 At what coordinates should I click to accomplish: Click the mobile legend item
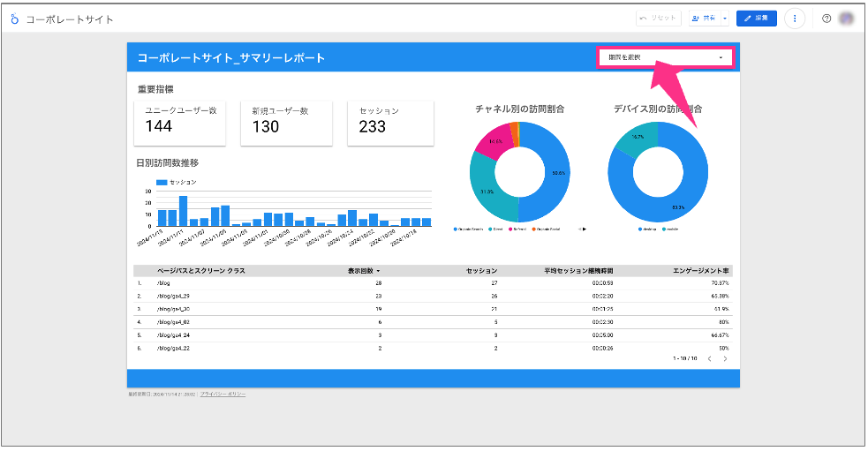(670, 229)
